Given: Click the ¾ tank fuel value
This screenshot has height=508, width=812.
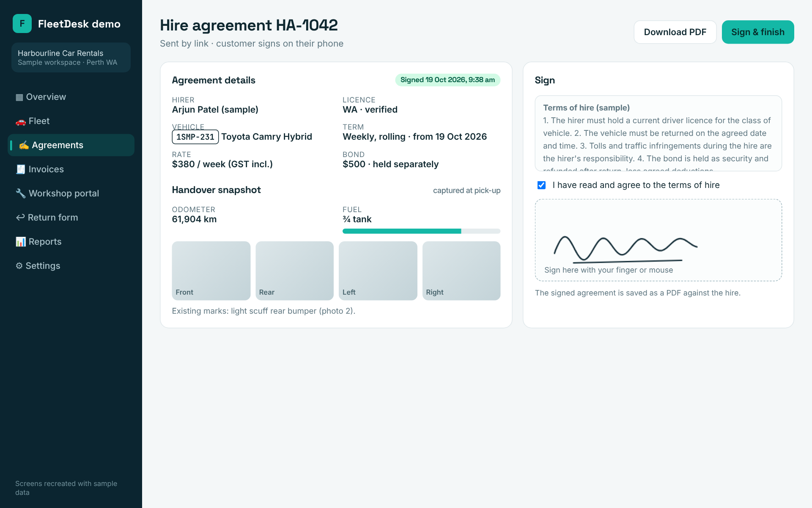Looking at the screenshot, I should click(x=357, y=219).
